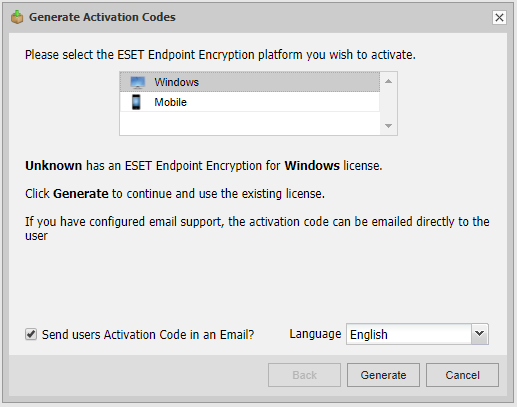The height and width of the screenshot is (407, 517).
Task: Click the platform list scroll down arrow
Action: [x=388, y=126]
